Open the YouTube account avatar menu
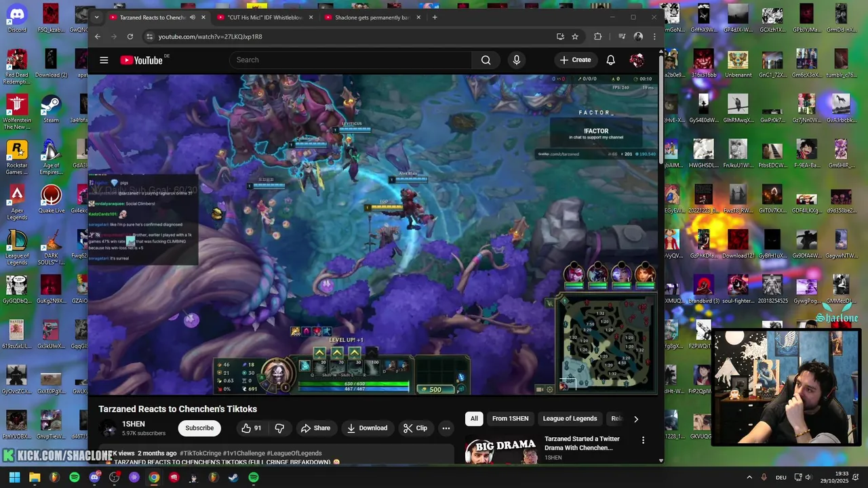 point(636,60)
